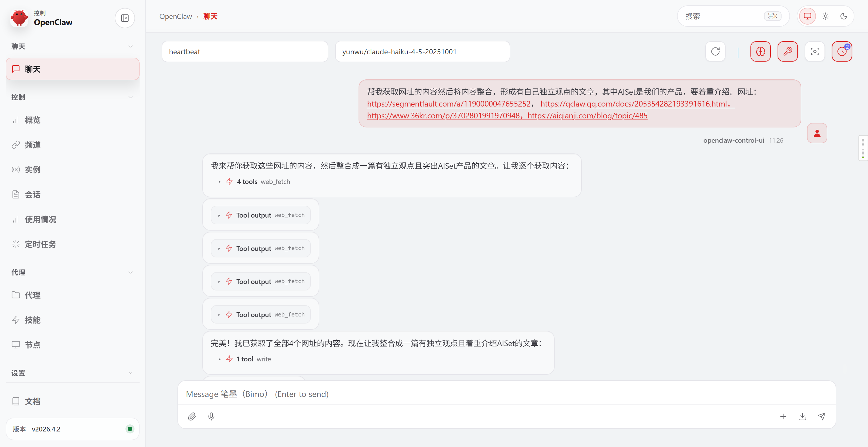Expand the 4 tools web_fetch group

click(x=254, y=182)
